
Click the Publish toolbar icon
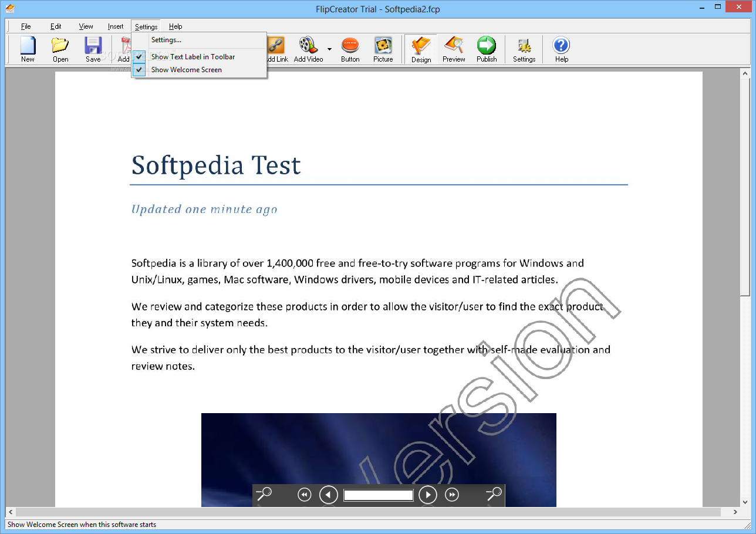pyautogui.click(x=487, y=49)
